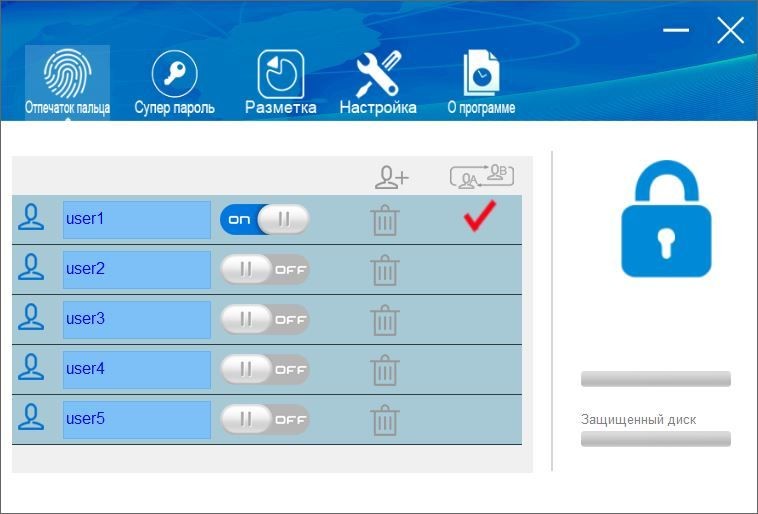Click the trash icon for user3
Viewport: 758px width, 514px height.
coord(385,320)
